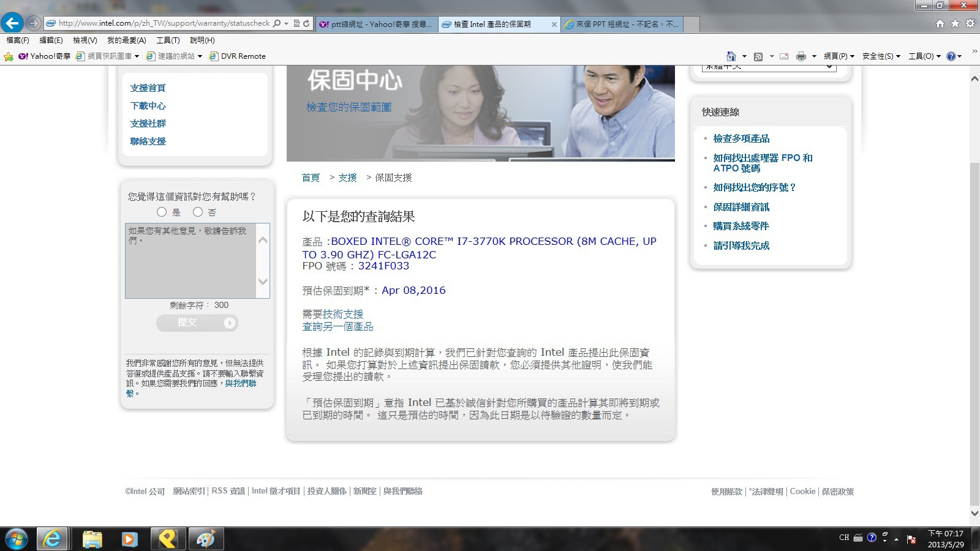Open the Paint taskbar icon
Viewport: 980px width, 551px height.
(205, 539)
